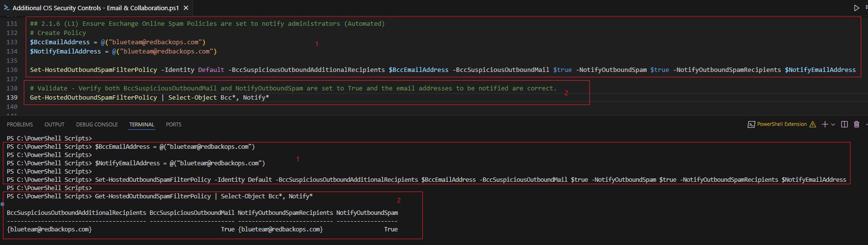Click Get-HostedOutboundSpamFilterPolicy on editor line 139
Viewport: 868px width, 245px height.
pyautogui.click(x=94, y=97)
